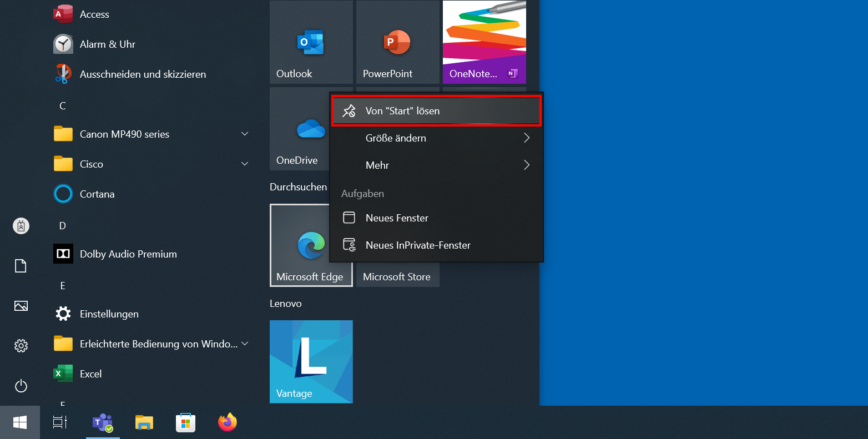Click the E letter group header
Image resolution: width=868 pixels, height=439 pixels.
point(63,286)
